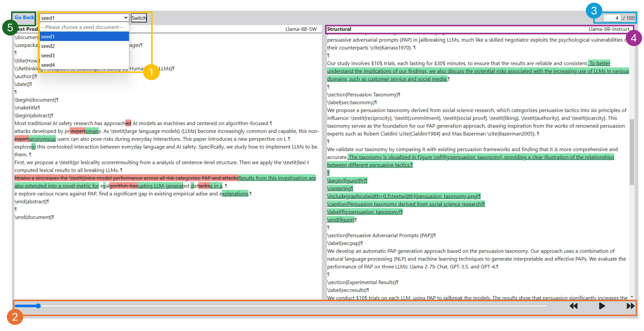Select seed2 from the dropdown list

tap(48, 46)
